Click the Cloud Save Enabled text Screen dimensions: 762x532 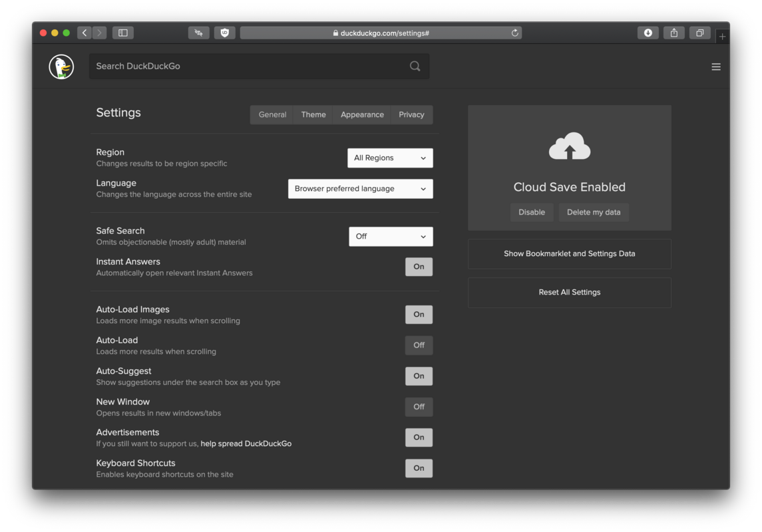tap(570, 187)
